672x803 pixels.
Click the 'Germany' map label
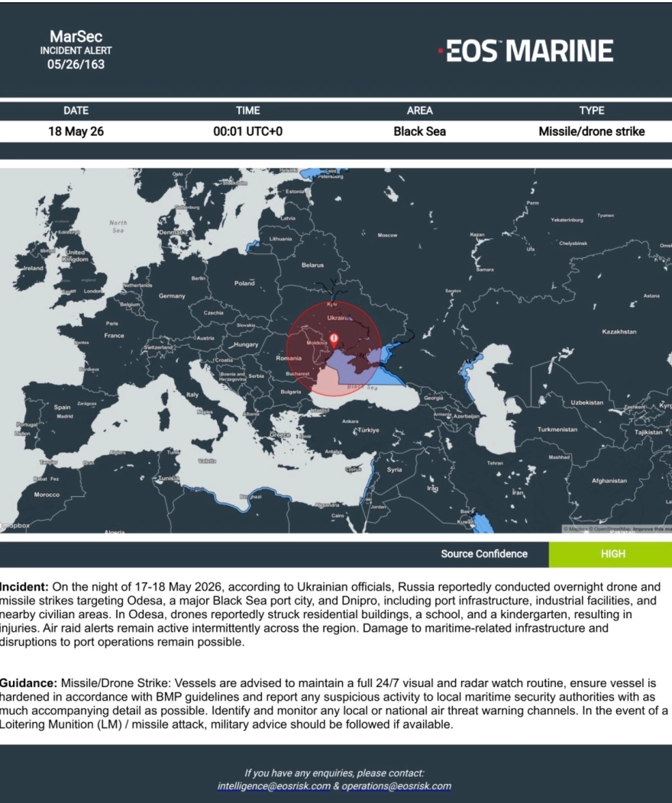point(172,296)
